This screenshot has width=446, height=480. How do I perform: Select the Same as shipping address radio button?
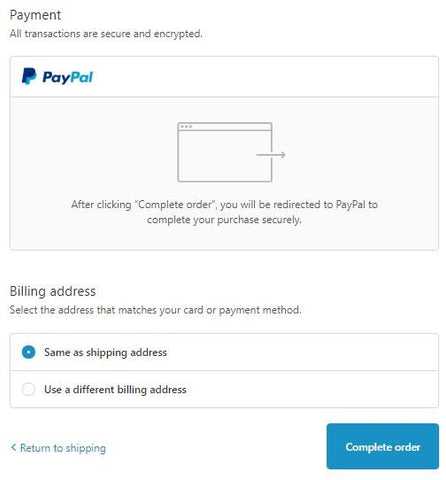point(28,352)
